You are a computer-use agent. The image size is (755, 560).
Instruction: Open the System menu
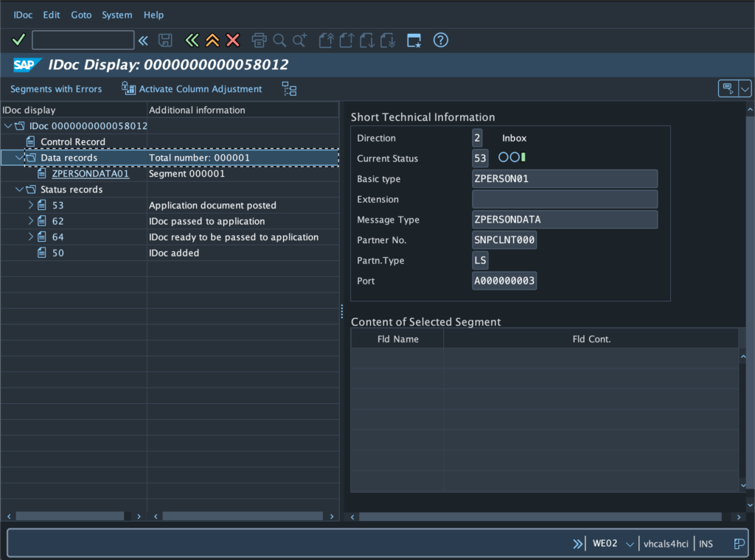coord(116,15)
